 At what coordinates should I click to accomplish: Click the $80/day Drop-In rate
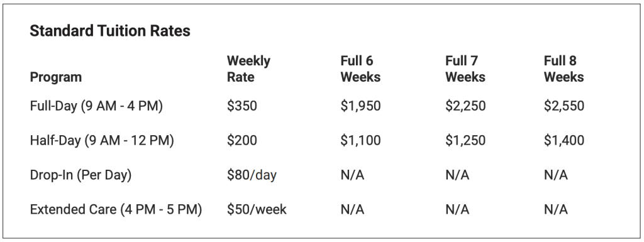(x=252, y=175)
